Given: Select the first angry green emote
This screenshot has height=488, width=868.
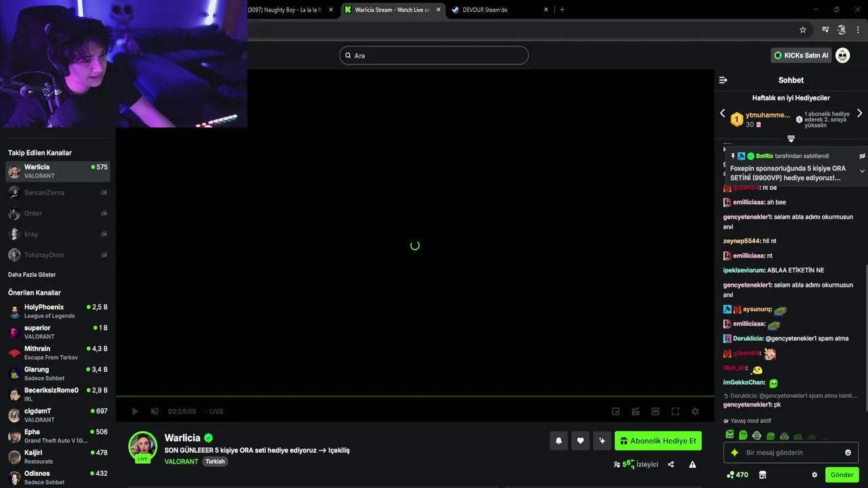Looking at the screenshot, I should click(730, 435).
